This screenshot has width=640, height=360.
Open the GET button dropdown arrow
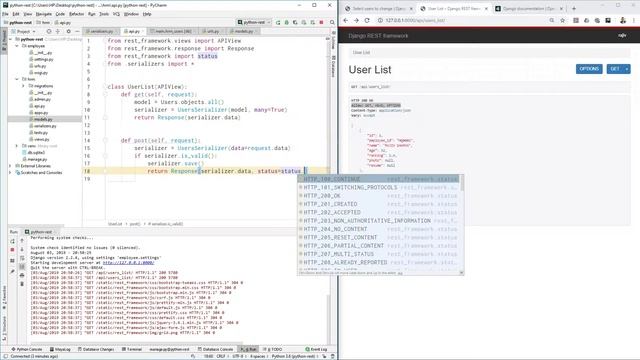click(x=627, y=69)
